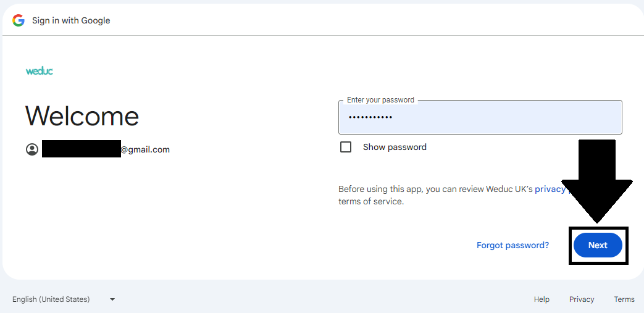Click the Welcome heading
This screenshot has width=644, height=313.
[x=82, y=116]
